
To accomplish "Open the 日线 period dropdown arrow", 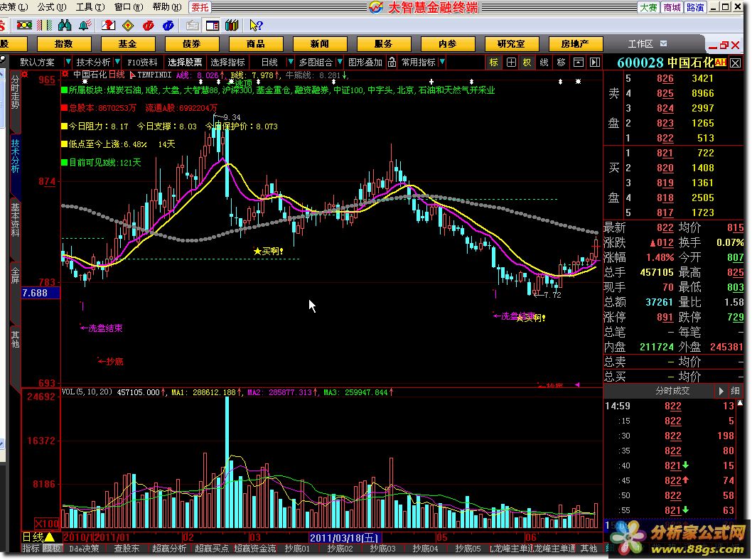I will (x=290, y=62).
